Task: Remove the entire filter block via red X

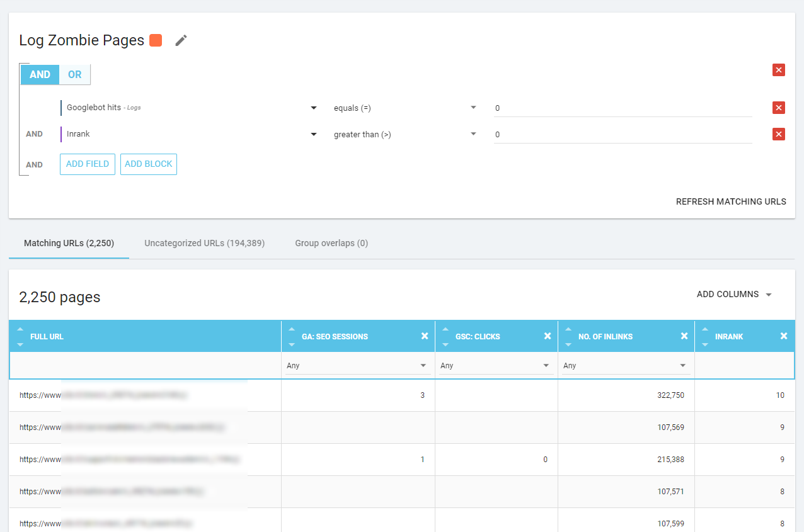Action: pyautogui.click(x=779, y=70)
